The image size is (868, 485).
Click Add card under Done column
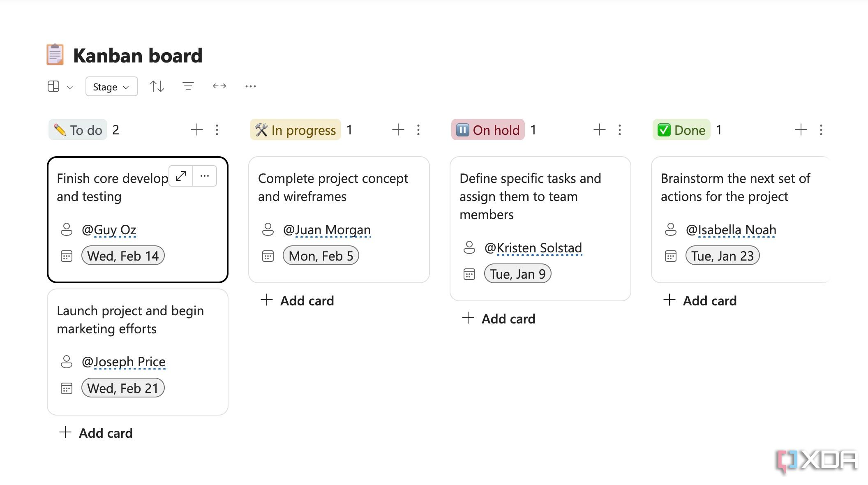[x=700, y=300]
